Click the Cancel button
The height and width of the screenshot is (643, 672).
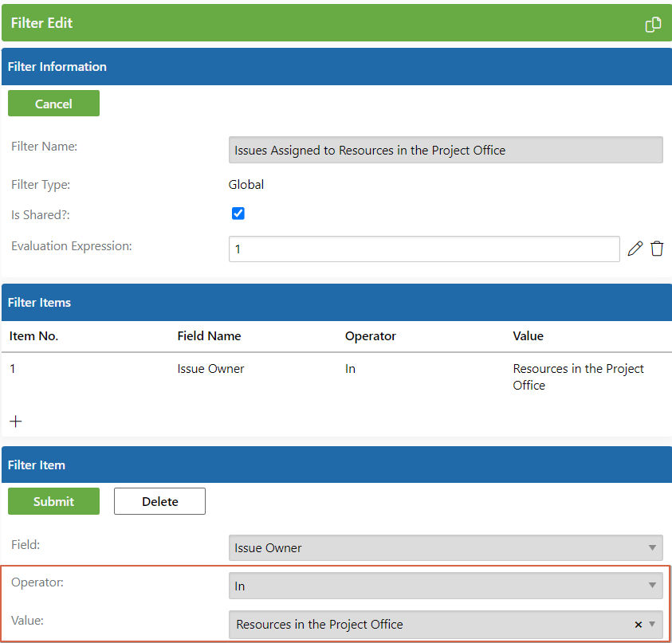coord(53,104)
